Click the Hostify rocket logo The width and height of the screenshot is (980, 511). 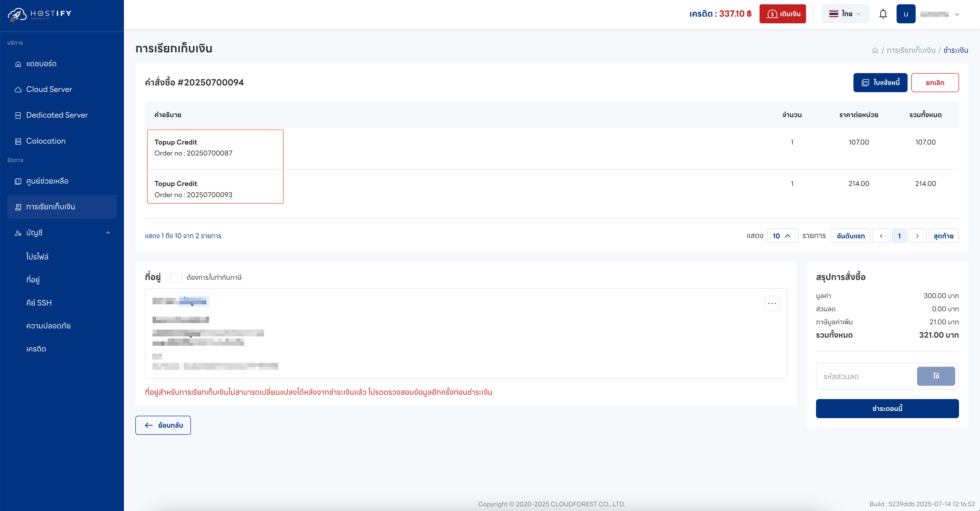click(17, 15)
